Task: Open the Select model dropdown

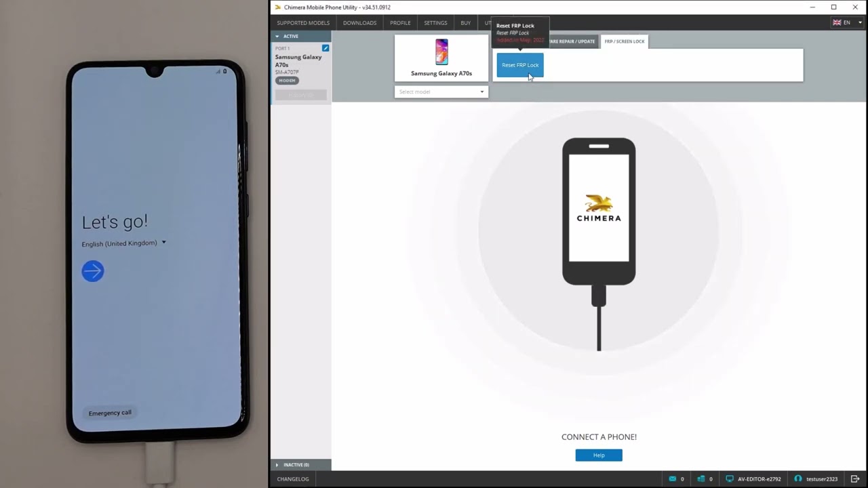Action: pyautogui.click(x=441, y=91)
